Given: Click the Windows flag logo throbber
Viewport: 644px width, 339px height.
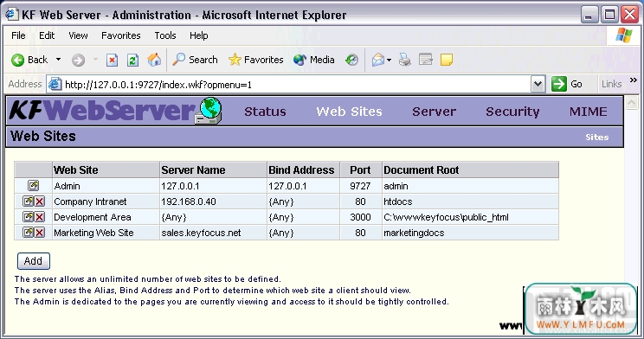Looking at the screenshot, I should (624, 35).
